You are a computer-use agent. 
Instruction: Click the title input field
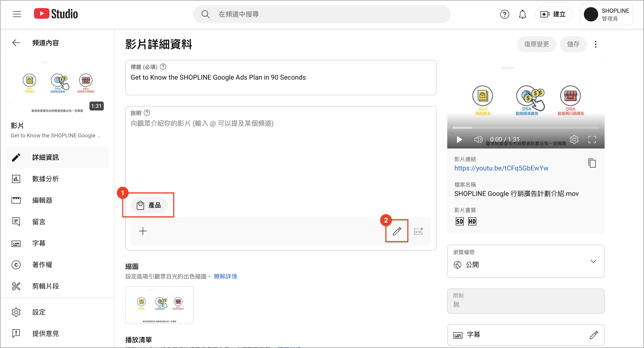(280, 78)
